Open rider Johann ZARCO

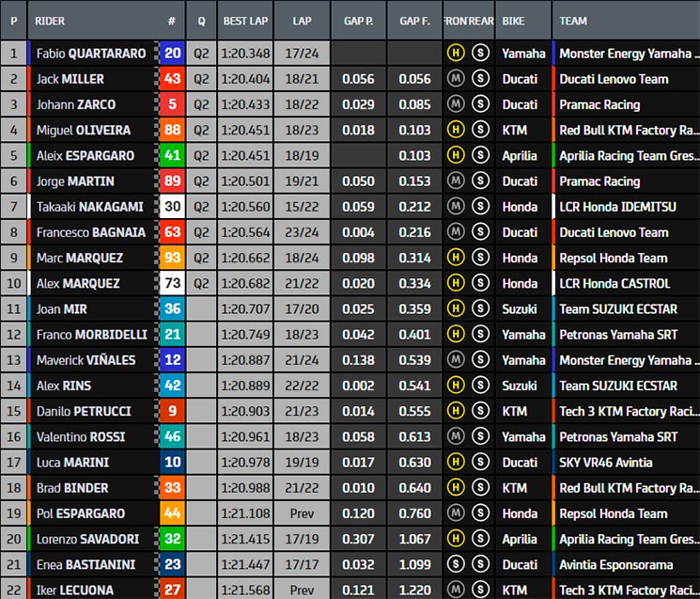(76, 104)
